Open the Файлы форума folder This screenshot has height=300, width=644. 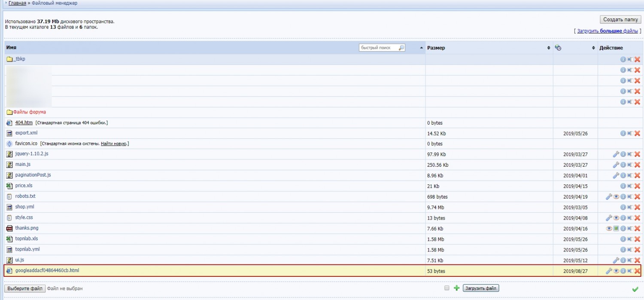[x=29, y=112]
